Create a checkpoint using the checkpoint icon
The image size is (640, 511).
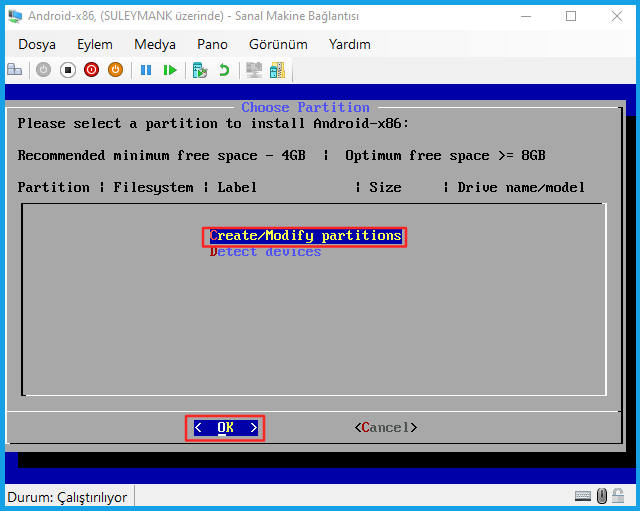click(x=200, y=70)
